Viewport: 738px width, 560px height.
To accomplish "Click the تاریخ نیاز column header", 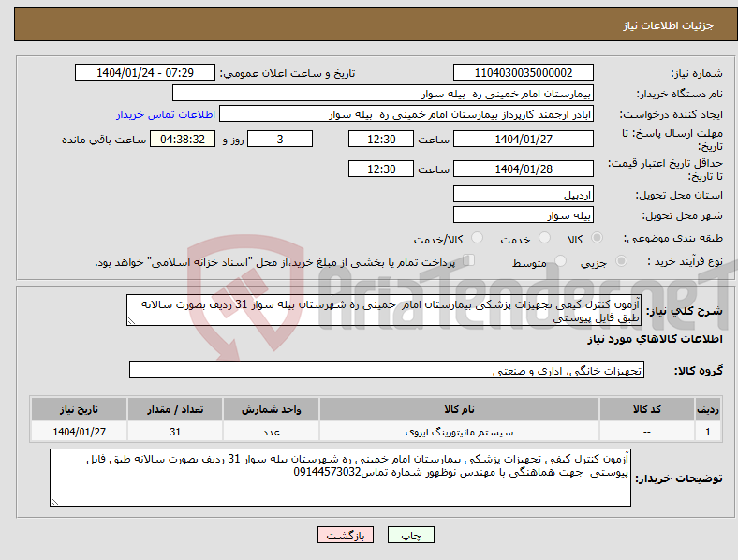I will 79,409.
